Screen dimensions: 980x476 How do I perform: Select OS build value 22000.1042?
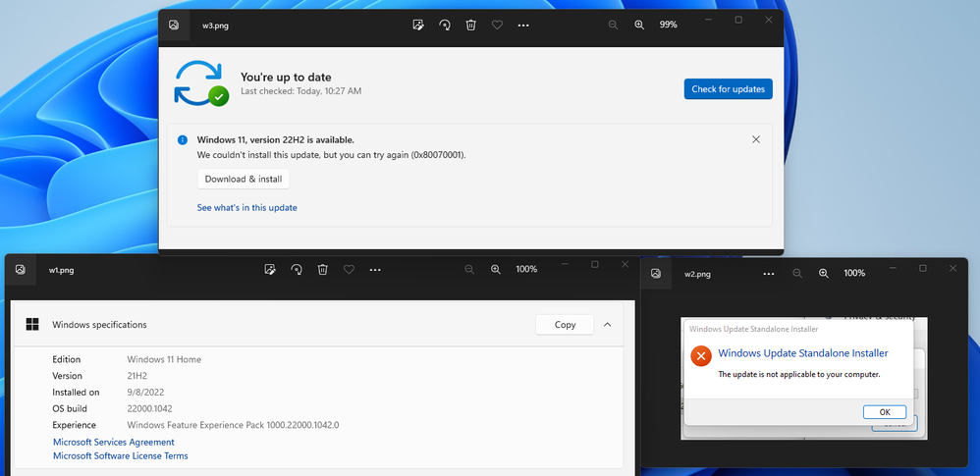click(149, 408)
